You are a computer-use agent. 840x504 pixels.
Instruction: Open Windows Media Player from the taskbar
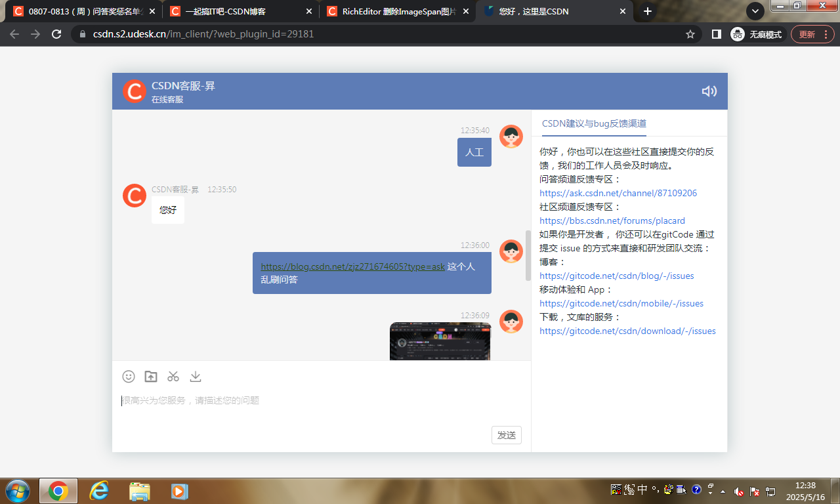179,491
